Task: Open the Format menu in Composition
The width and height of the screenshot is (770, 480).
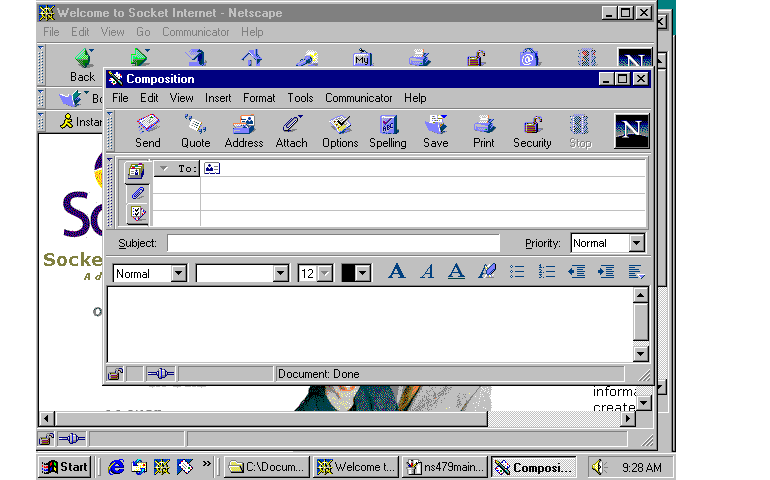Action: [259, 98]
